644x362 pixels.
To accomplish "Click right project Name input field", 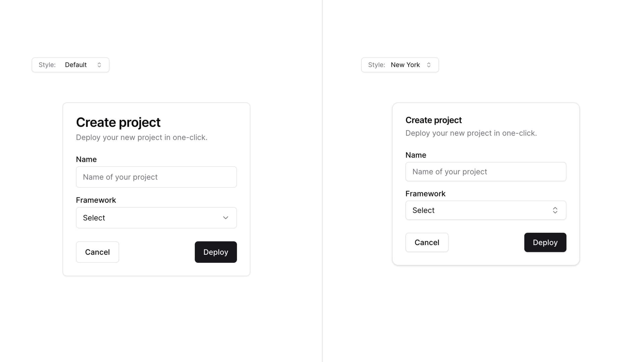I will tap(486, 172).
